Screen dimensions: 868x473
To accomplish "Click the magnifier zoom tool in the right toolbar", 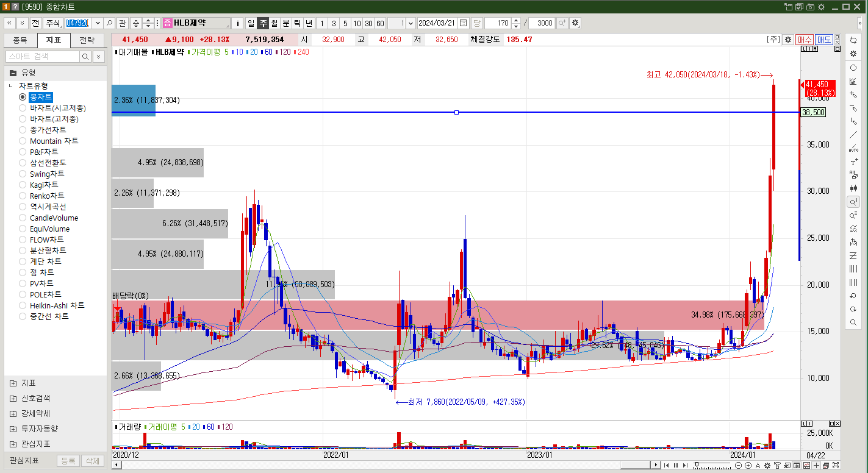I will [853, 322].
